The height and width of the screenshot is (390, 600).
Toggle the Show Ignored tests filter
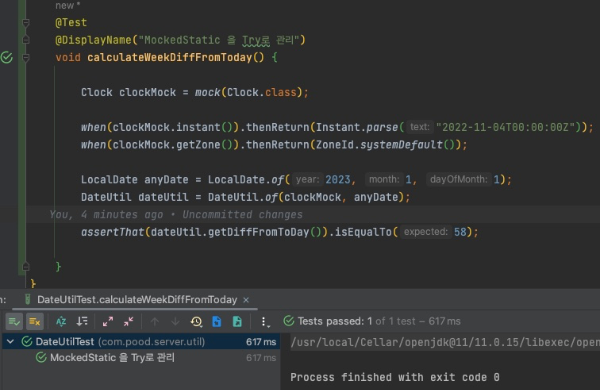click(35, 321)
